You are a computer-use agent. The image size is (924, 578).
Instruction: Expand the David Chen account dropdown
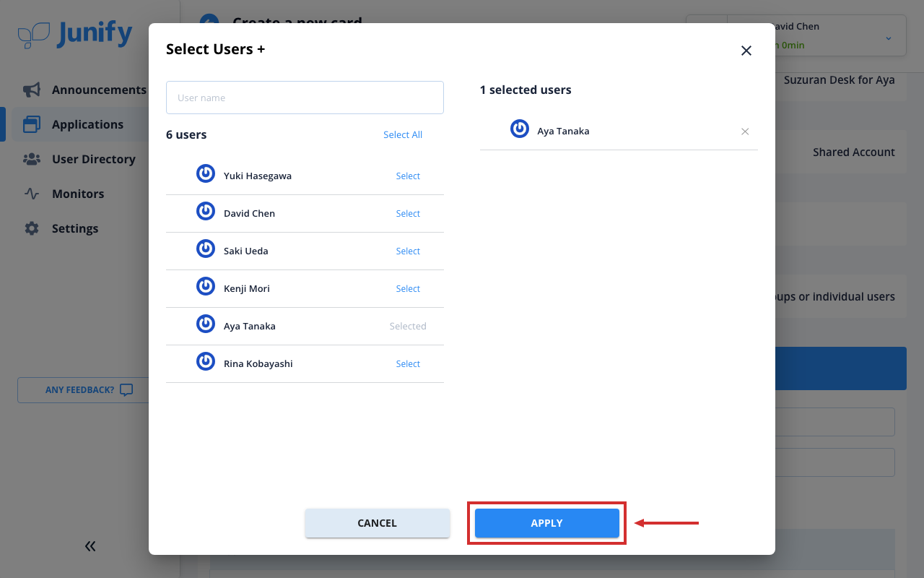[x=888, y=38]
